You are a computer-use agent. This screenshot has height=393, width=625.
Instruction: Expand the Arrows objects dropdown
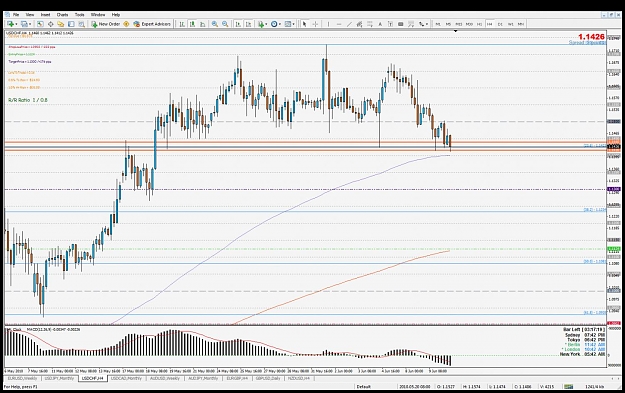point(427,24)
